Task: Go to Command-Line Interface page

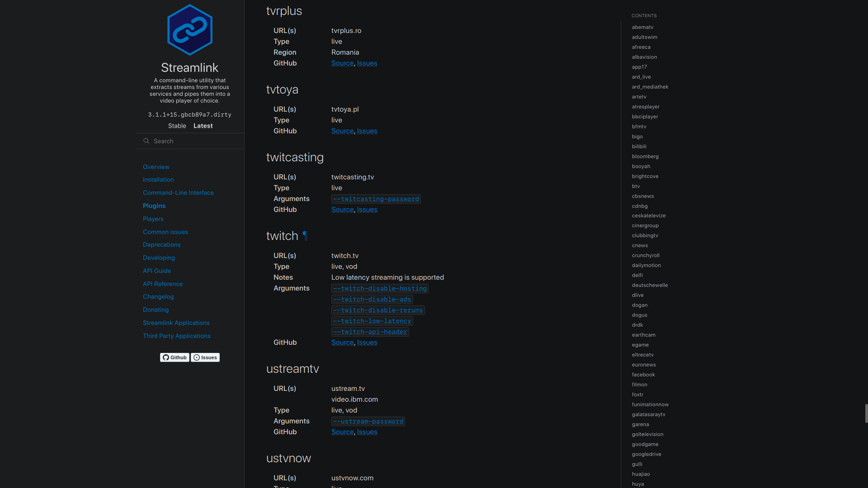Action: pyautogui.click(x=178, y=192)
